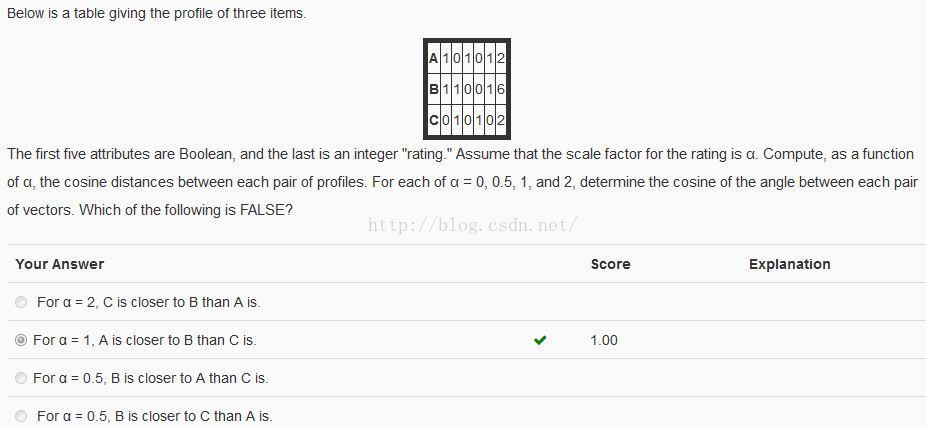Click the 'Score' column header
This screenshot has width=926, height=428.
click(x=610, y=264)
